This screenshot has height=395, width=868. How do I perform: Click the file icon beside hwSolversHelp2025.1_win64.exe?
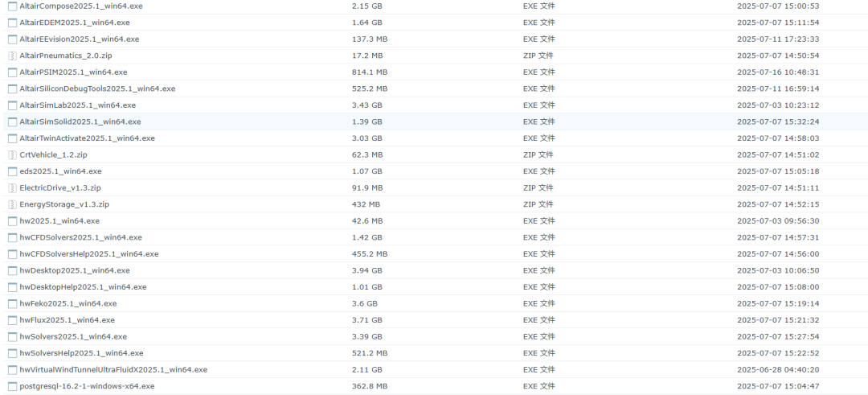tap(12, 353)
